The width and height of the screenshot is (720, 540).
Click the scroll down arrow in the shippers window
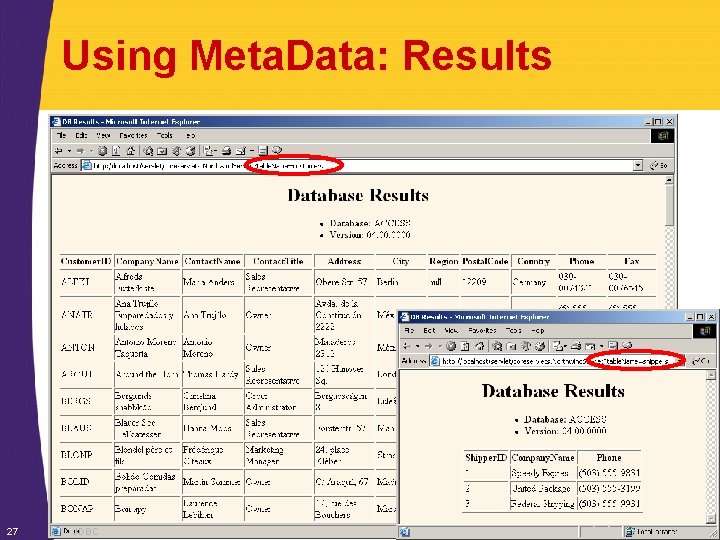click(711, 518)
